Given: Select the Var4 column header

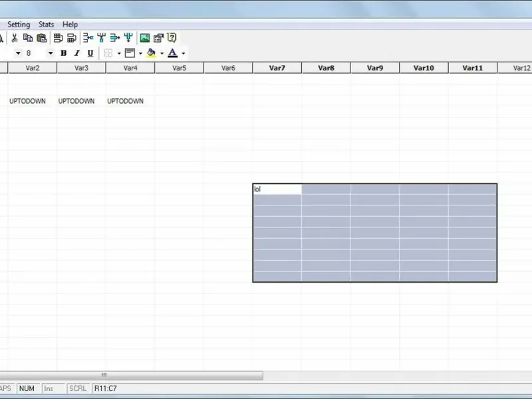Looking at the screenshot, I should coord(130,68).
